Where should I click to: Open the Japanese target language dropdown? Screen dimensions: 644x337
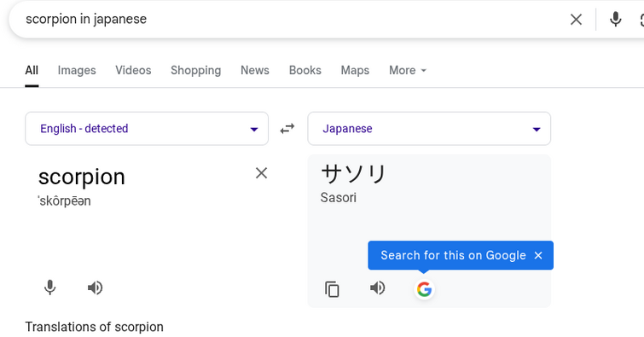429,129
